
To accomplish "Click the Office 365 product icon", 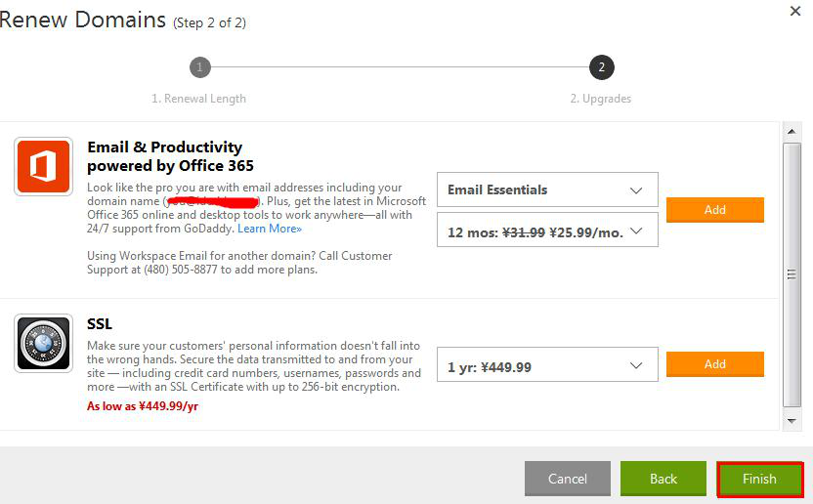I will click(x=44, y=166).
